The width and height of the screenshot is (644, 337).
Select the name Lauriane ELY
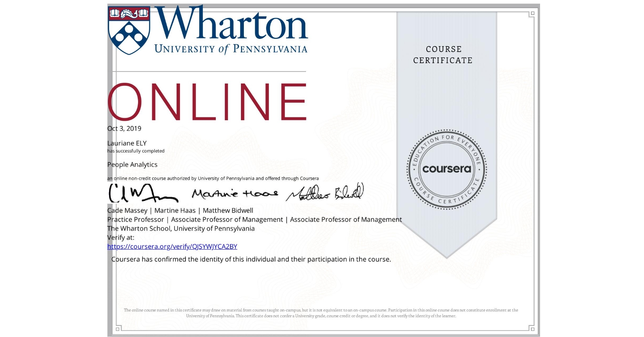click(127, 143)
